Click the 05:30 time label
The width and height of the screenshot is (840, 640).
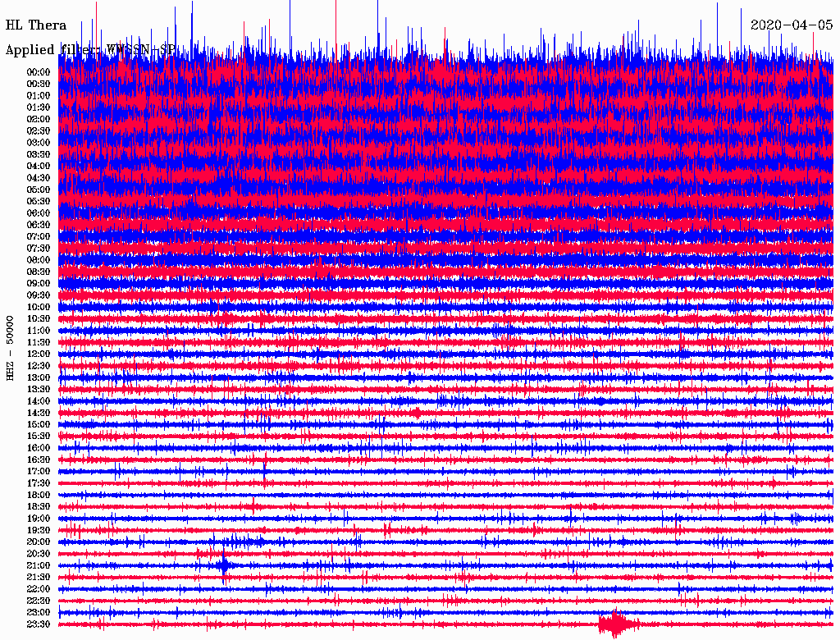(x=39, y=201)
